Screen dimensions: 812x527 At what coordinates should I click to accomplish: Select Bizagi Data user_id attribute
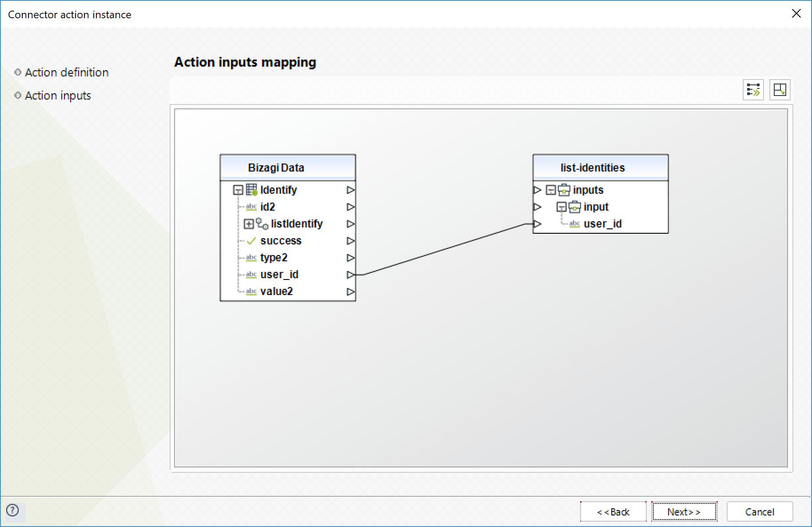pos(279,275)
